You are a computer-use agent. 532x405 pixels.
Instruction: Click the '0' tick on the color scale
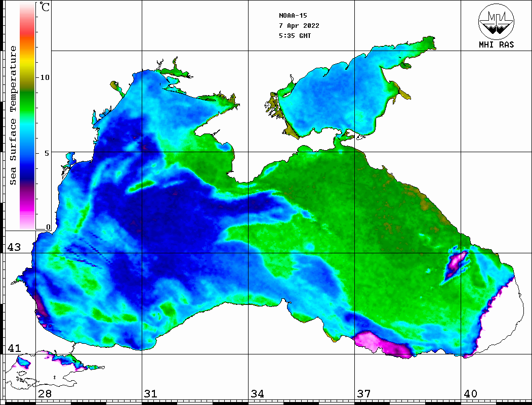coord(48,227)
